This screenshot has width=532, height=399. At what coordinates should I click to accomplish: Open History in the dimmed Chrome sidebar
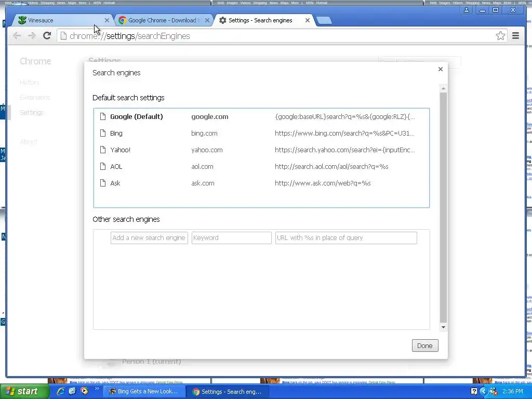pos(30,83)
